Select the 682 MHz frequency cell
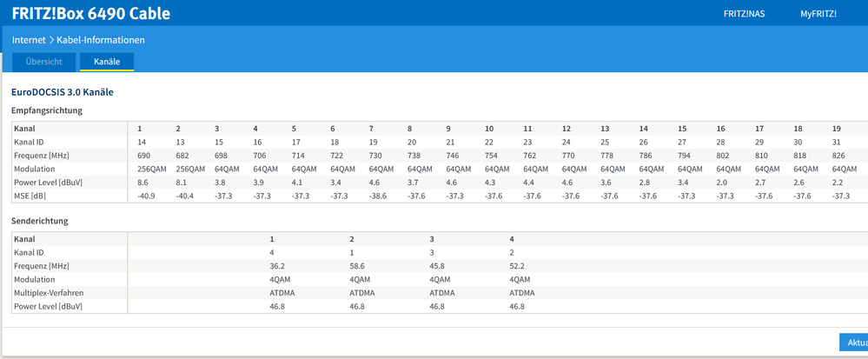 tap(182, 156)
